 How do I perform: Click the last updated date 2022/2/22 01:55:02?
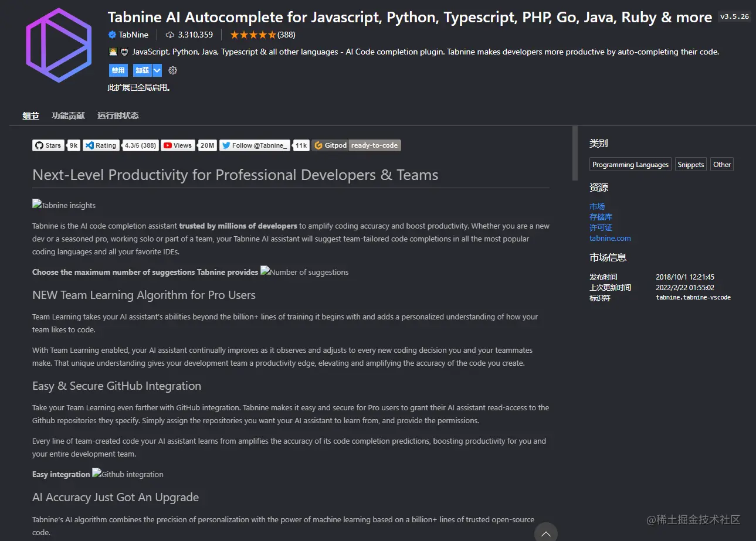684,287
